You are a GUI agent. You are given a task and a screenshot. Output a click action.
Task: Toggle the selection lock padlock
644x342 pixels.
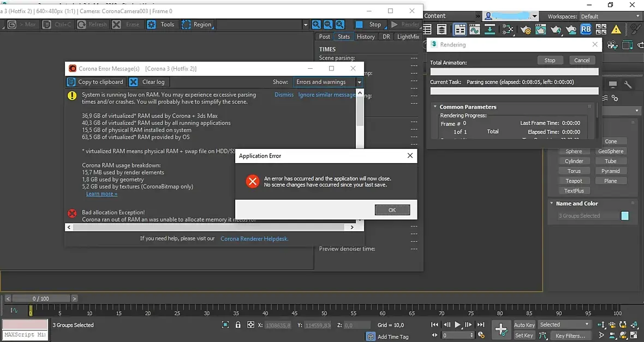coord(238,325)
